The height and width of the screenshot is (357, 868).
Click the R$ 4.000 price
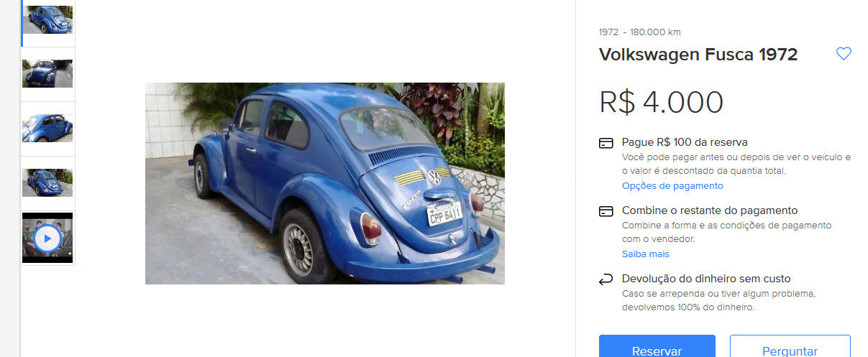coord(662,103)
